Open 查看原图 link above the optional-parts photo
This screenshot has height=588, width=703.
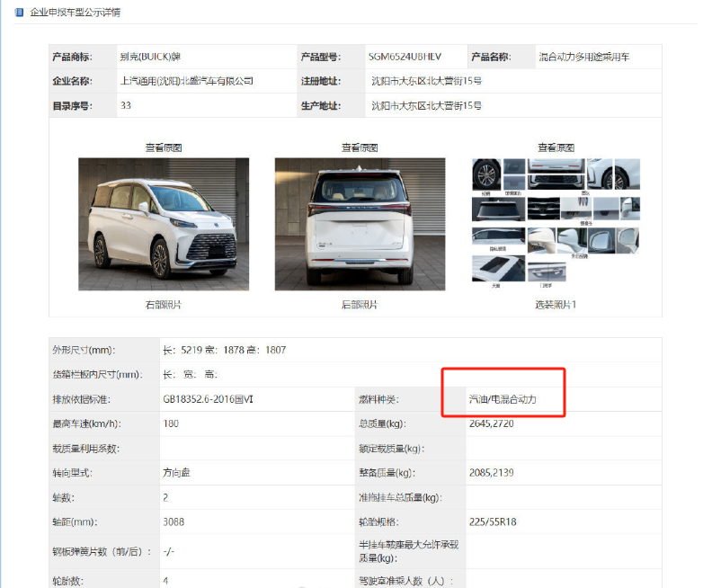click(556, 147)
